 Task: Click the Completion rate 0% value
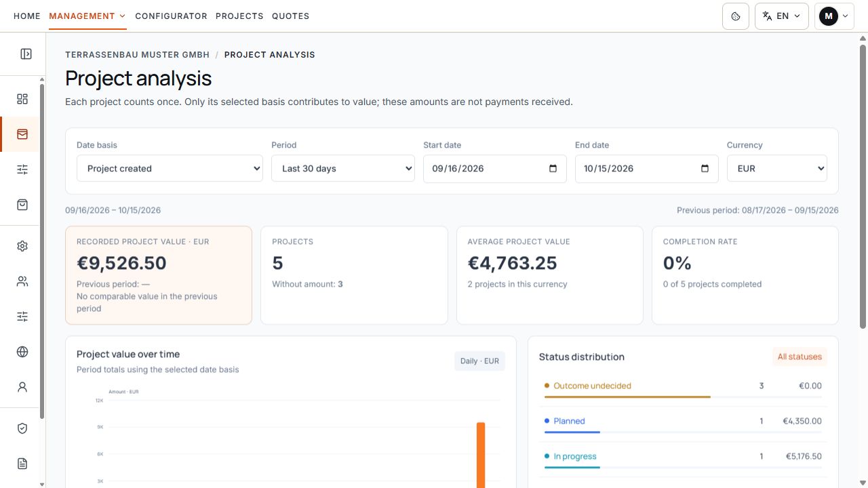677,263
